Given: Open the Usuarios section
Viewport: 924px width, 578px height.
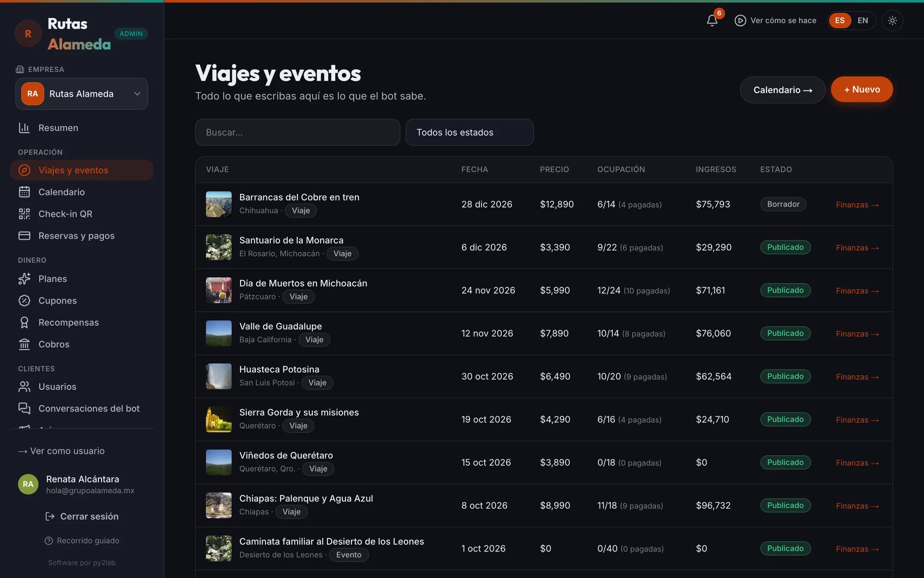Looking at the screenshot, I should coord(82,386).
